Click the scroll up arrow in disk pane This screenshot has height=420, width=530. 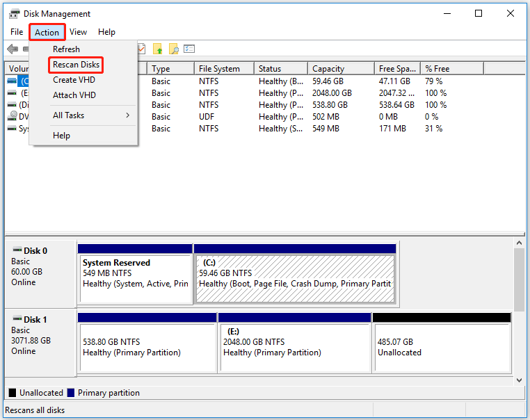pos(518,242)
